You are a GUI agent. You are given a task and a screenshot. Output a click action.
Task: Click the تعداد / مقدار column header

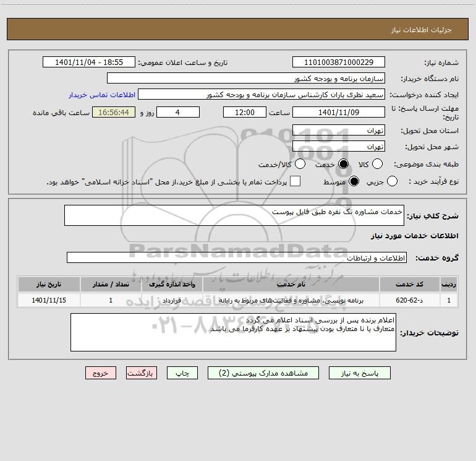(x=111, y=284)
